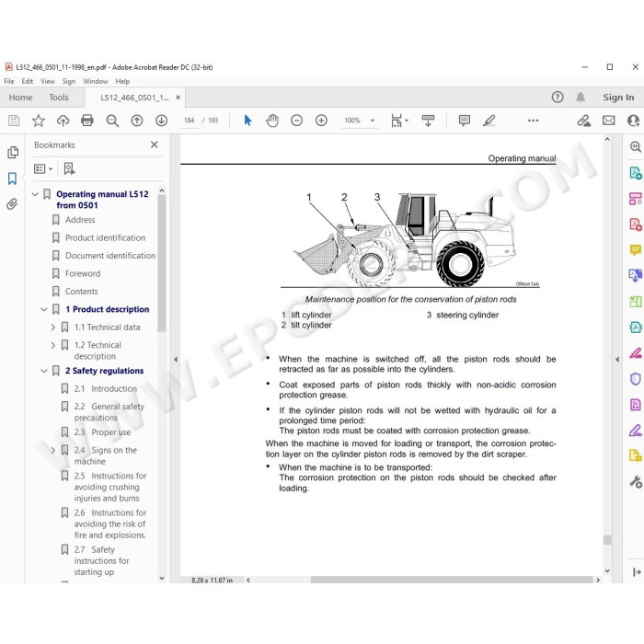Jump to Contents bookmark

tap(81, 292)
